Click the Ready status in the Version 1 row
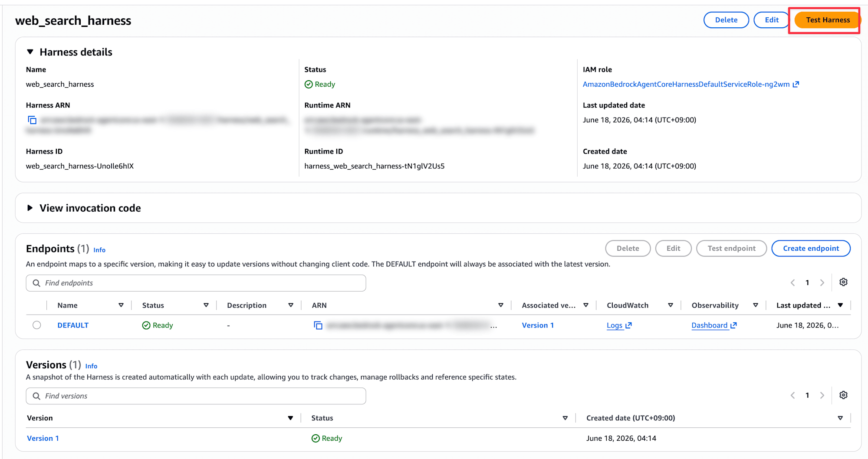 click(327, 438)
